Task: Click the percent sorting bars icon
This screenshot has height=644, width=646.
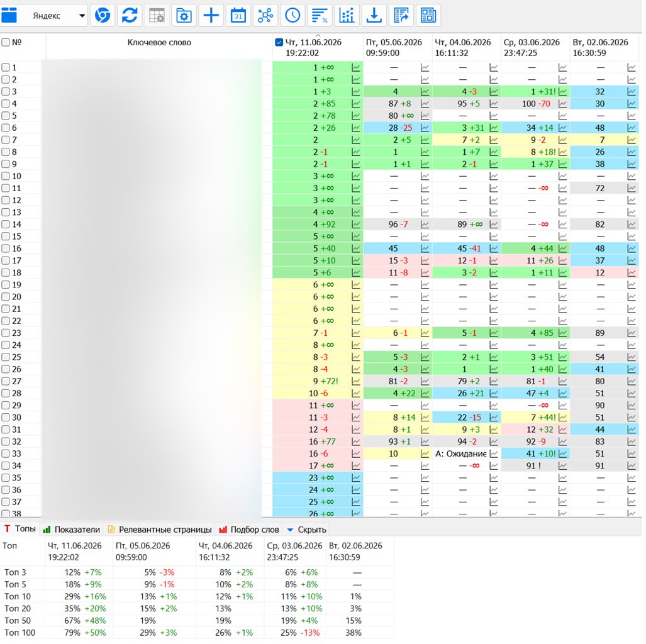Action: point(320,15)
